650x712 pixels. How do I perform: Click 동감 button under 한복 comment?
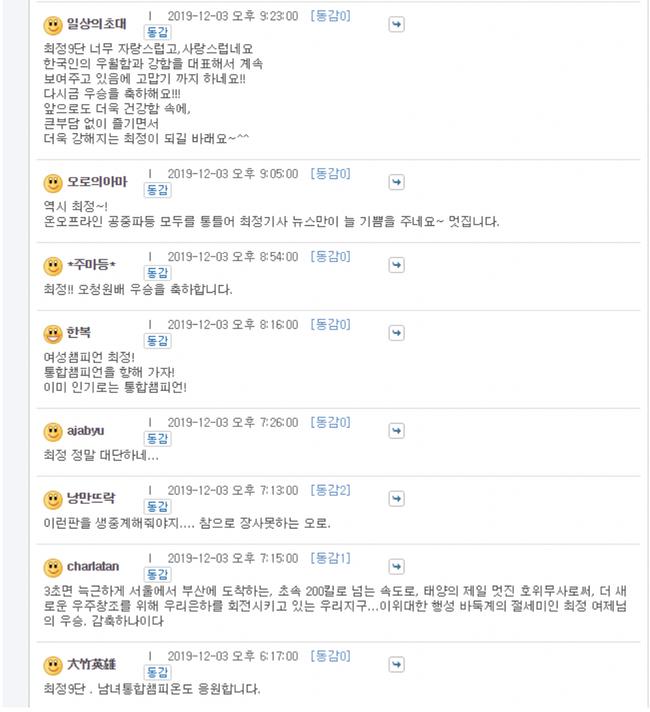[157, 341]
